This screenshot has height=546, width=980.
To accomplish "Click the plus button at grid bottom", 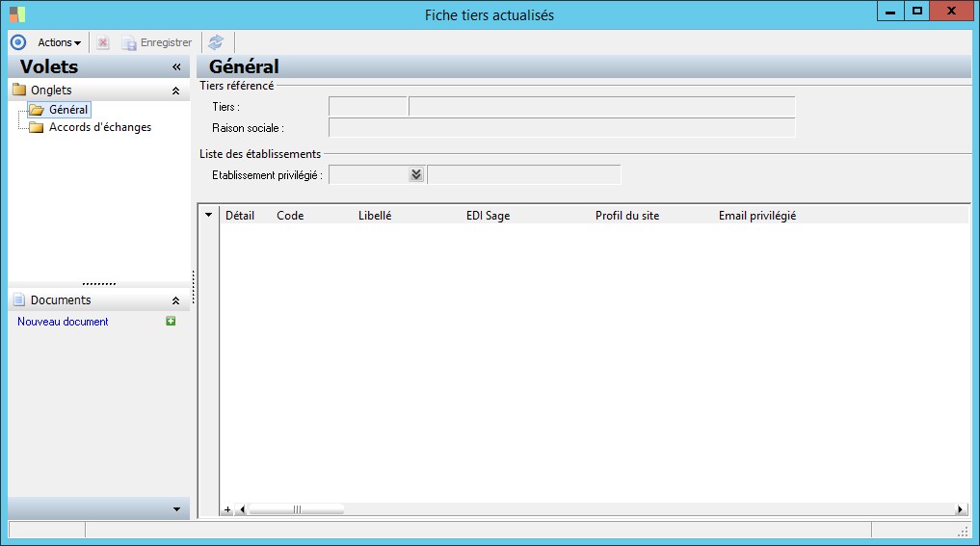I will pyautogui.click(x=227, y=509).
